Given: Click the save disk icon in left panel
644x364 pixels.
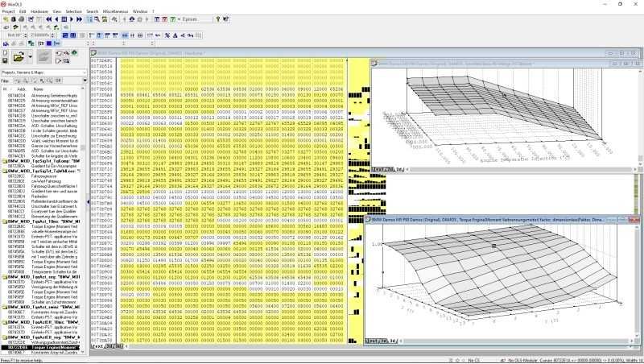Looking at the screenshot, I should pyautogui.click(x=5, y=61).
